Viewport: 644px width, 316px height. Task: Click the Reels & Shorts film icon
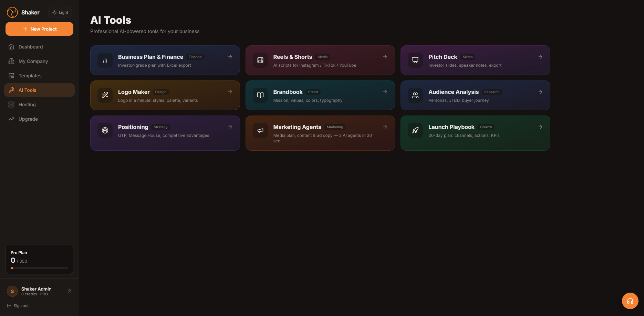[x=260, y=60]
